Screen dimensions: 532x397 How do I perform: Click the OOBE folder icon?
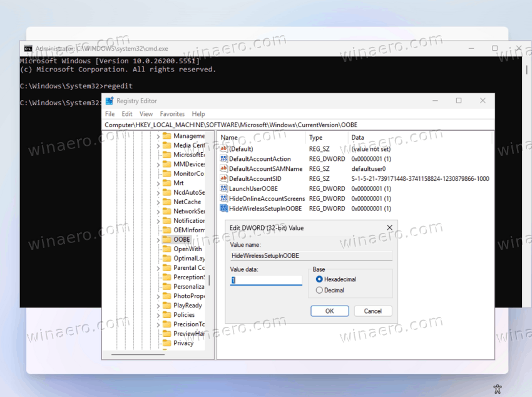[x=166, y=239]
